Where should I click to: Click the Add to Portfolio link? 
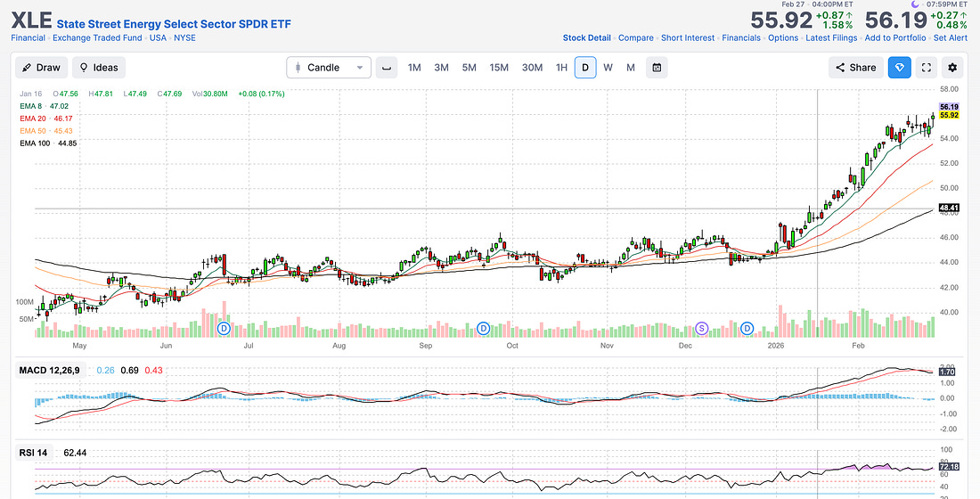point(895,37)
